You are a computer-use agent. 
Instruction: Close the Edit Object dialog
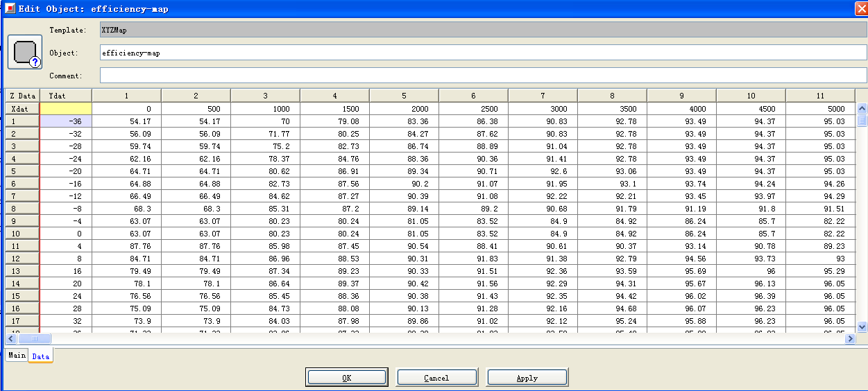coord(861,8)
